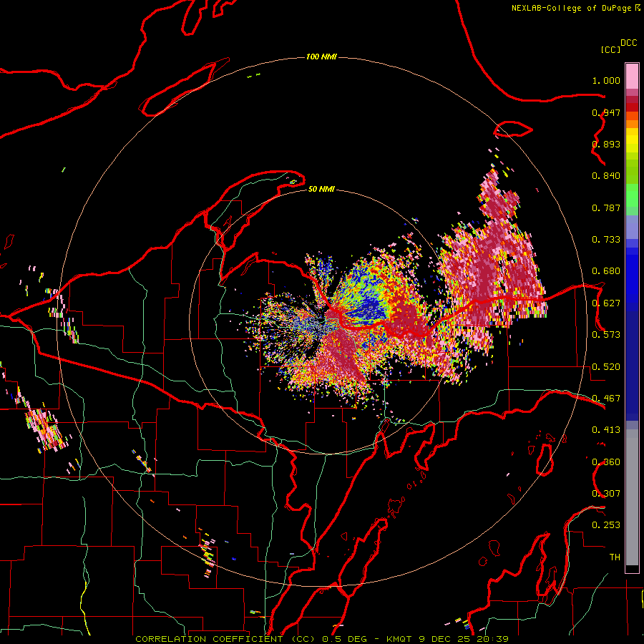Click the 0.413 legend value

(x=606, y=430)
